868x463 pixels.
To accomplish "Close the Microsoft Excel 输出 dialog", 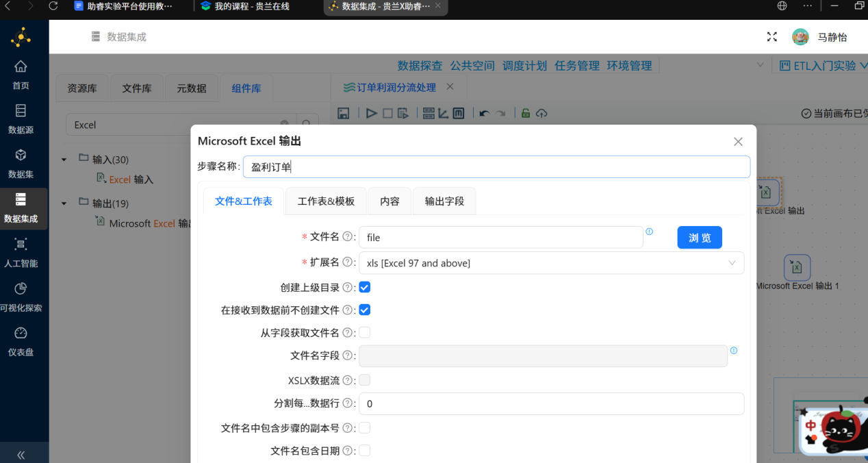I will (x=738, y=142).
